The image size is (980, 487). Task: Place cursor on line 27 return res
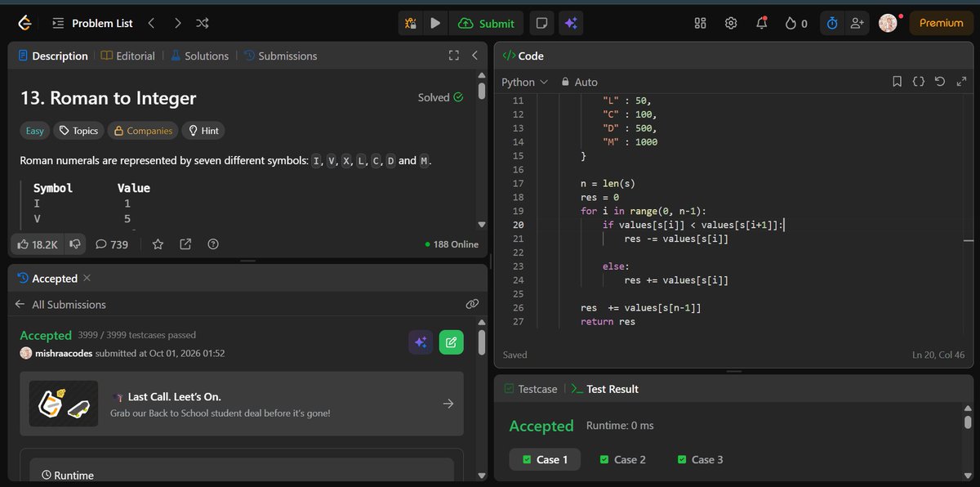tap(608, 322)
